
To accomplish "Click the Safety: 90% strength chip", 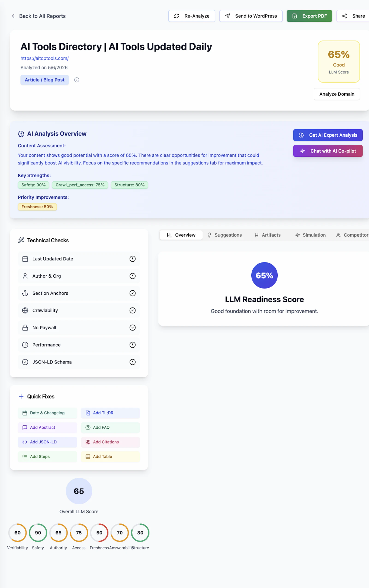I will point(33,185).
